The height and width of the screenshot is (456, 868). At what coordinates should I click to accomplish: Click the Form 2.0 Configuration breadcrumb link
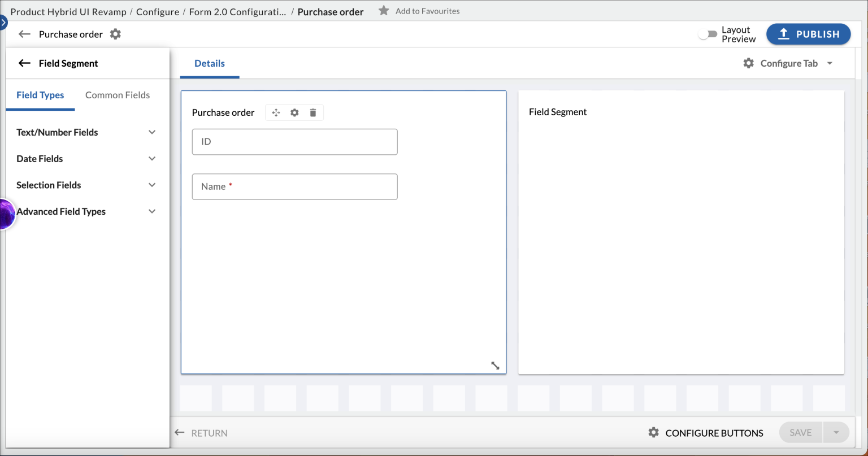coord(237,11)
